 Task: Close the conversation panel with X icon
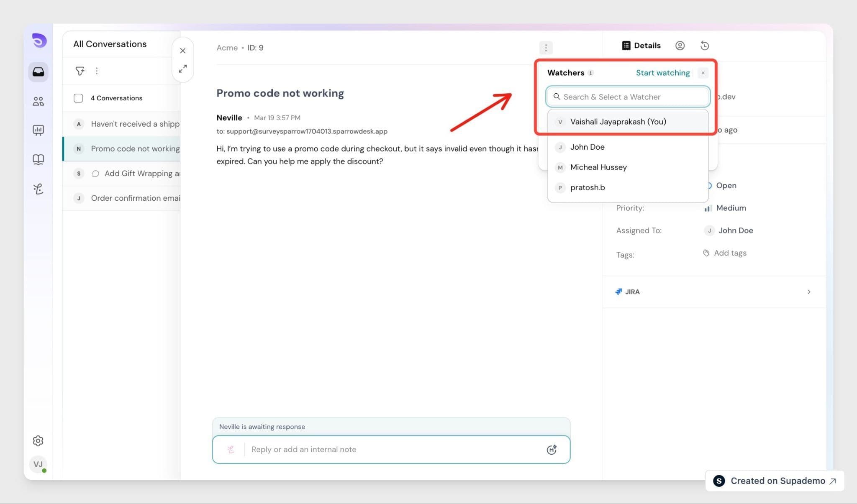[x=183, y=51]
